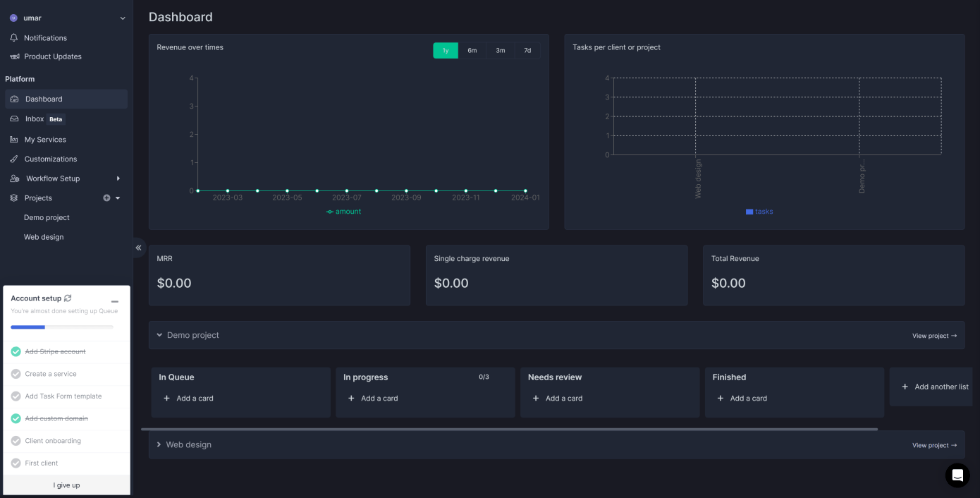The image size is (980, 498).
Task: Expand the Web design project section
Action: tap(159, 445)
